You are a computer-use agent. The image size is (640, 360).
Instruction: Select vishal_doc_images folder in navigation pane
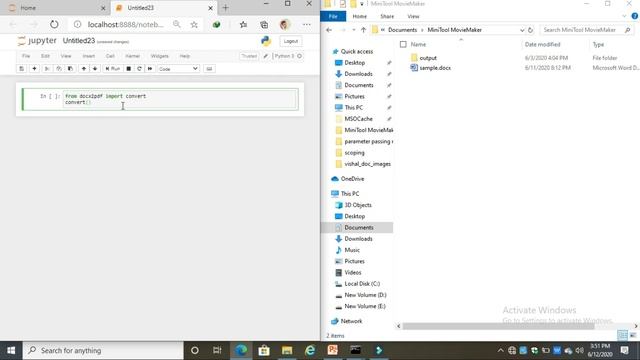(367, 164)
